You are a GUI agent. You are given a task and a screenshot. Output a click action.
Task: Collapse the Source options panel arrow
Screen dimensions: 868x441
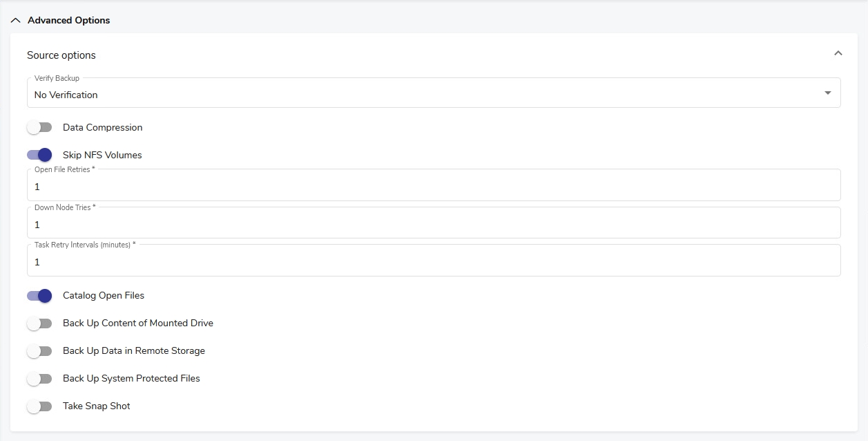[838, 53]
